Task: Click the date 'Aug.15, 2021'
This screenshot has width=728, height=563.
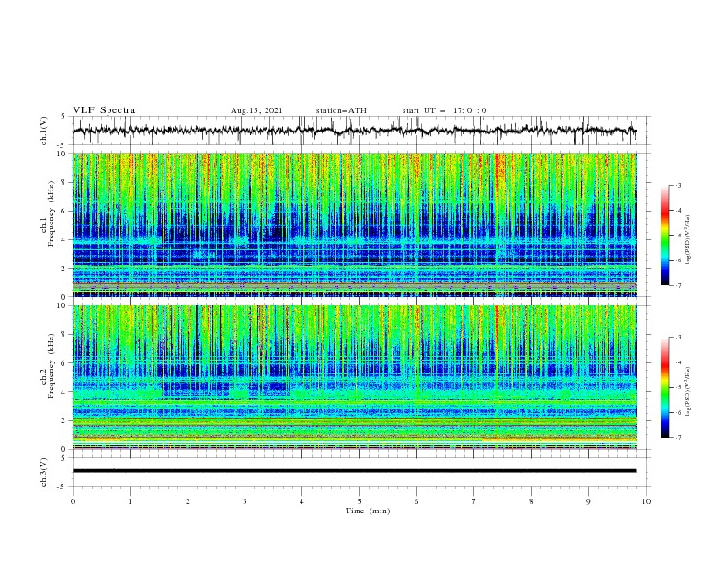Action: coord(256,110)
